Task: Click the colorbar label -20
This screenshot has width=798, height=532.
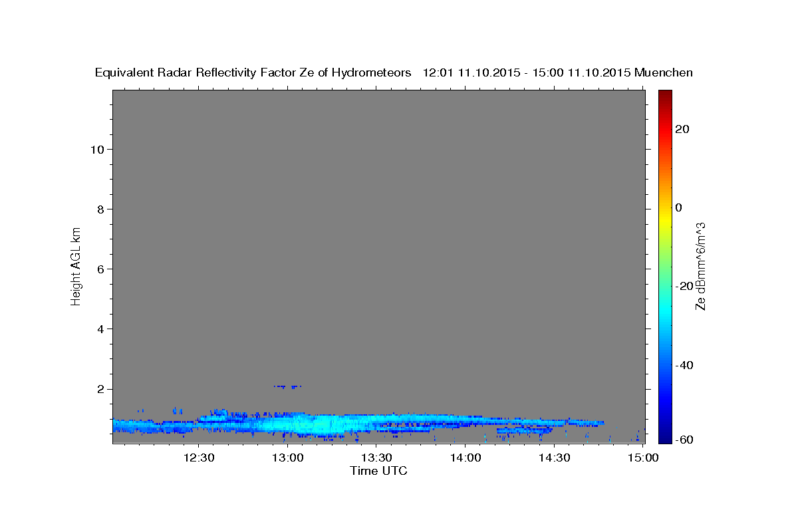Action: point(685,286)
